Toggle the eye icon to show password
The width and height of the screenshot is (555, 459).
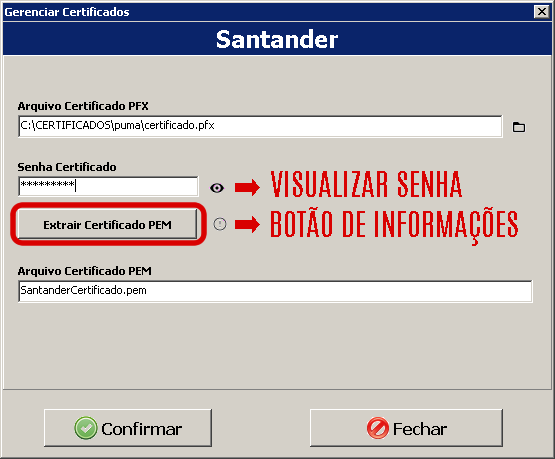217,188
